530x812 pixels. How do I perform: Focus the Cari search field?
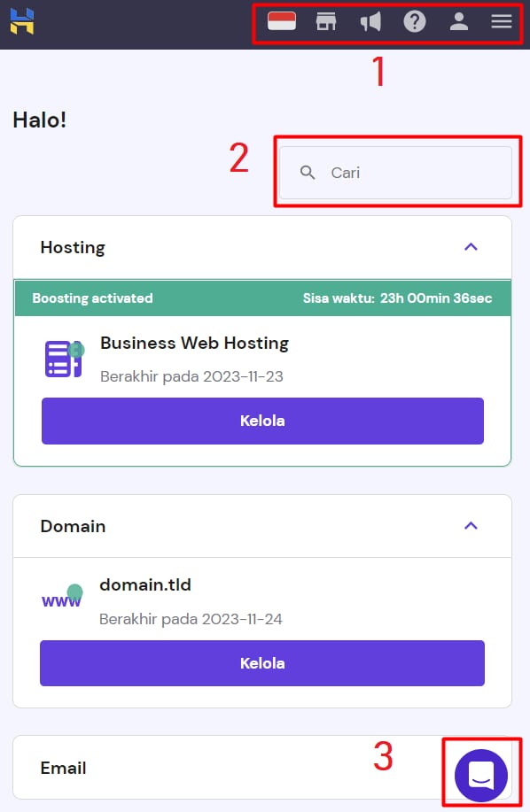pos(395,173)
